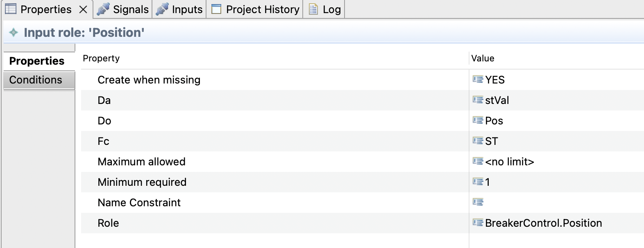The width and height of the screenshot is (644, 248).
Task: Click the editor icon next to BreakerControl.Position
Action: click(x=478, y=223)
